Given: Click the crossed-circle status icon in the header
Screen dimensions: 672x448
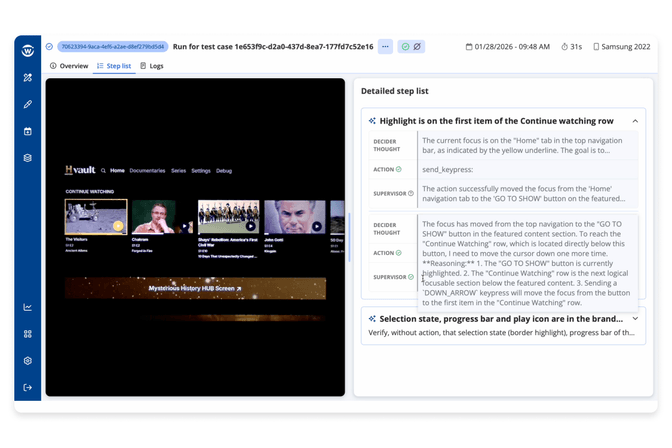Looking at the screenshot, I should pyautogui.click(x=417, y=46).
